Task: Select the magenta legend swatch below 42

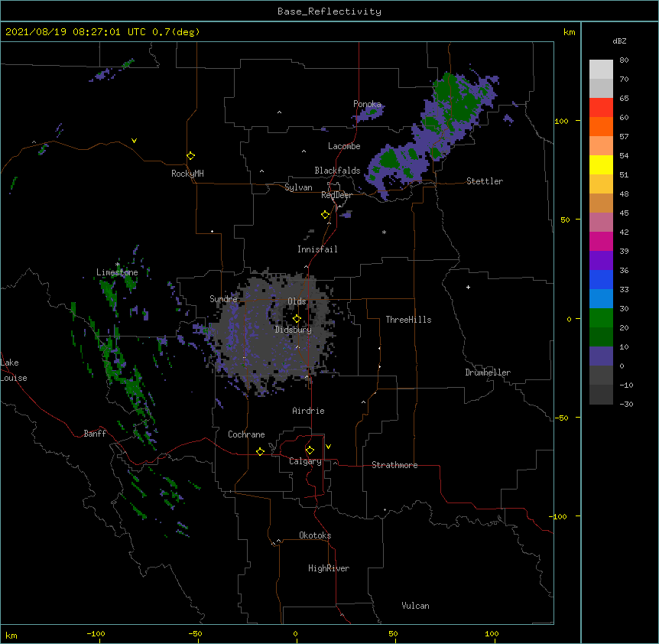Action: 601,241
